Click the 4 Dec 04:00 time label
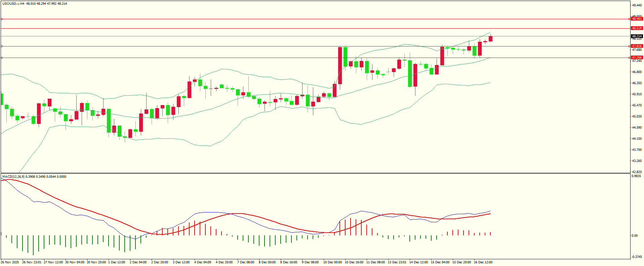Viewport: 644px width, 266px height. pyautogui.click(x=203, y=262)
